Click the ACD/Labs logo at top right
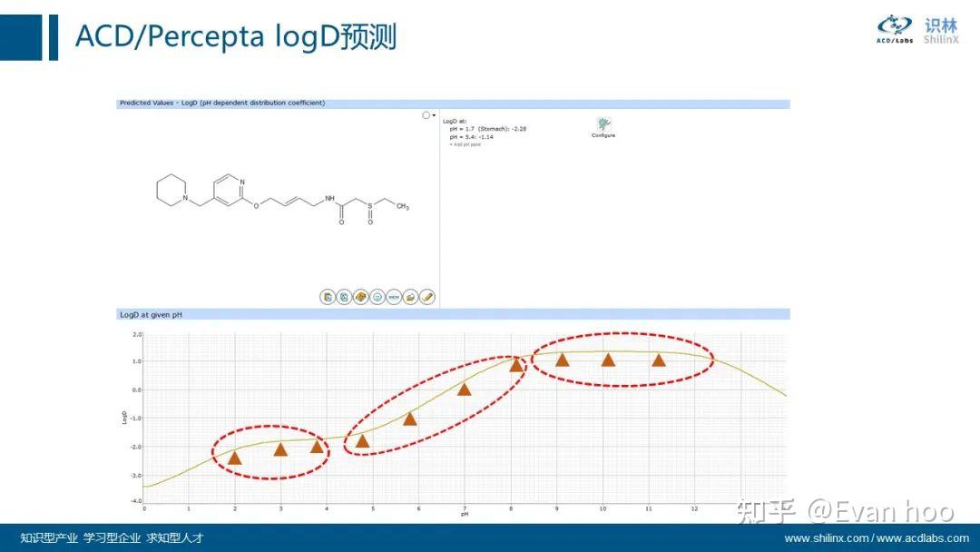The image size is (980, 552). click(893, 29)
